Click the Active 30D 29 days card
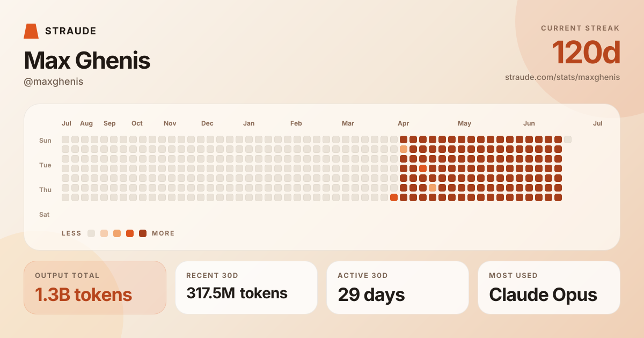This screenshot has width=644, height=338. (x=398, y=288)
